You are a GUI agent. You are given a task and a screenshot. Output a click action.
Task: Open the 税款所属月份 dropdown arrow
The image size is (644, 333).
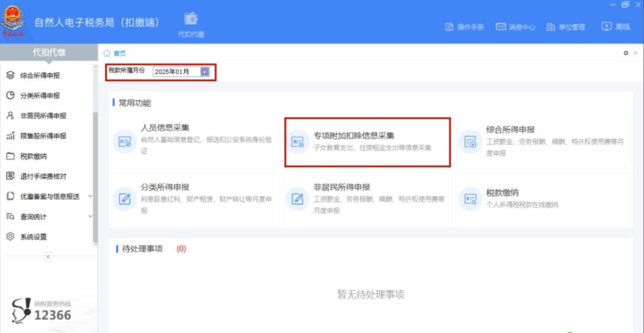[205, 72]
